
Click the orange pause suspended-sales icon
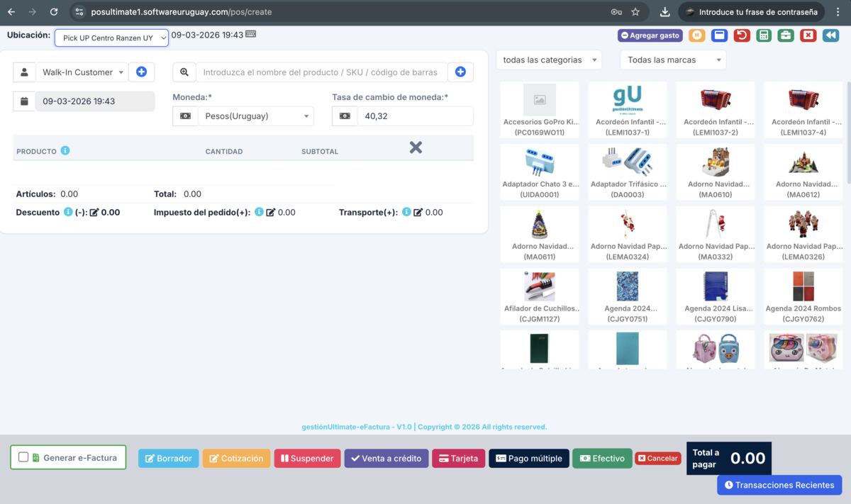pos(696,35)
